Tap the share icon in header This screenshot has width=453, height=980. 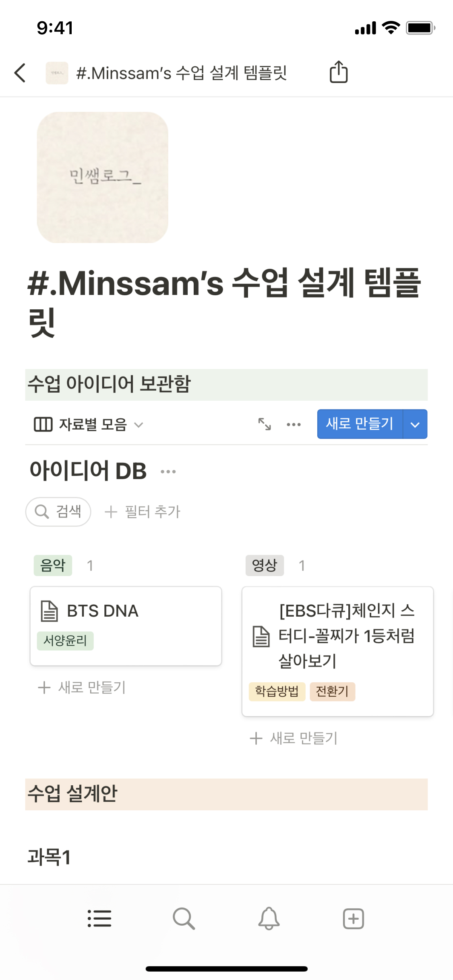pyautogui.click(x=339, y=72)
